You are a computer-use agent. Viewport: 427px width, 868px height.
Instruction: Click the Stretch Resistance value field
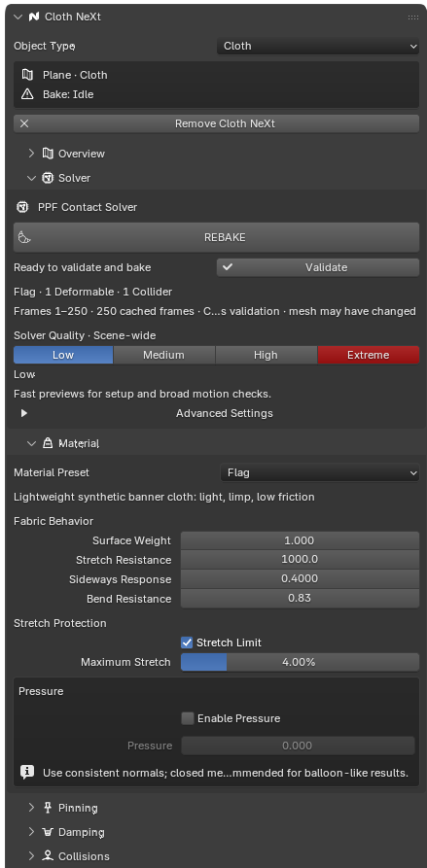[300, 560]
